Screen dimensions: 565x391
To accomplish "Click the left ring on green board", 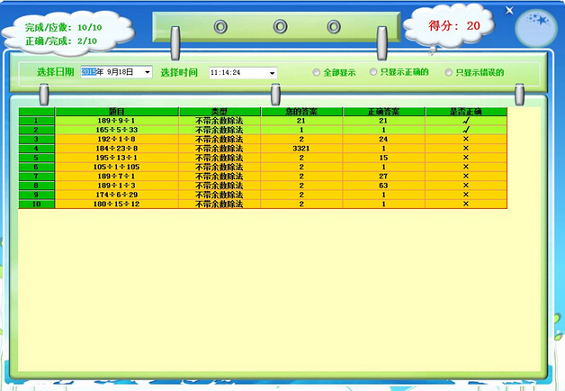I will (x=221, y=27).
